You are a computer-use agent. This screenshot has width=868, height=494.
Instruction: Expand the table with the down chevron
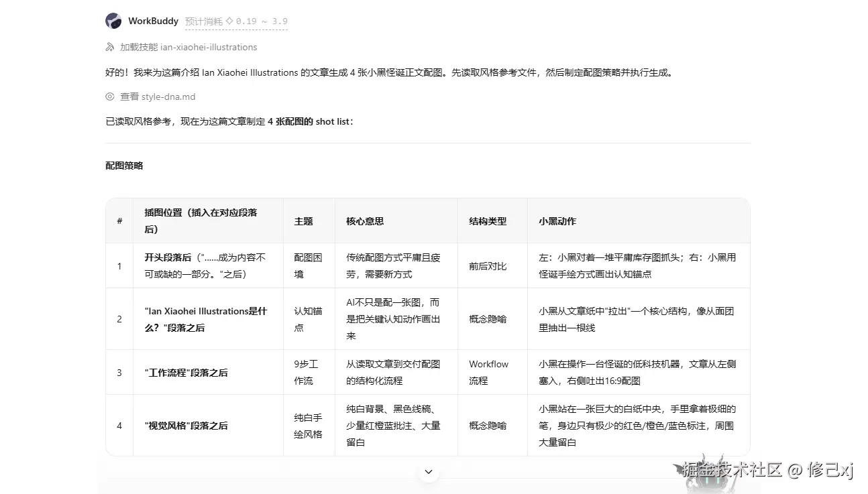(429, 472)
